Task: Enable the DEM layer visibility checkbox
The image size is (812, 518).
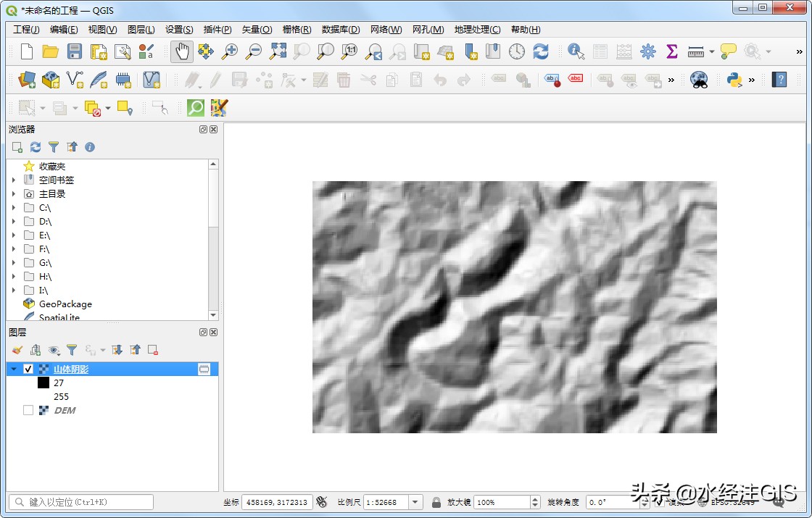Action: [28, 410]
